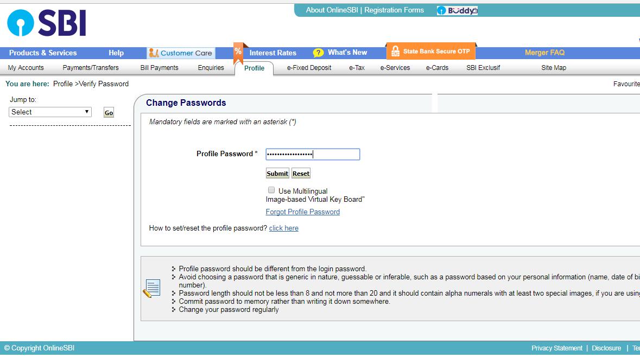Open About OnlineSBI link
The height and width of the screenshot is (364, 640).
[332, 10]
